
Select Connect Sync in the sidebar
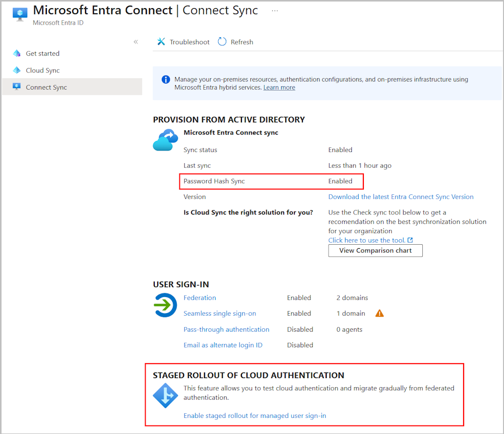[72, 87]
